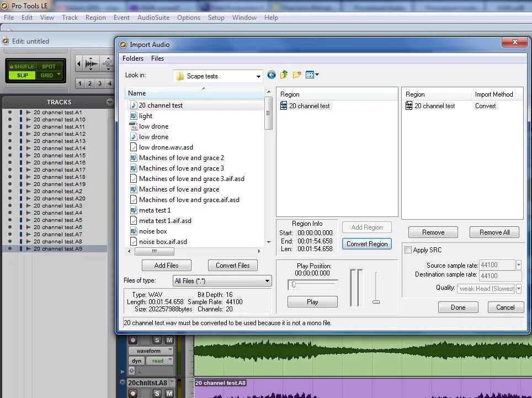Click region icon in the middle Region list

283,106
